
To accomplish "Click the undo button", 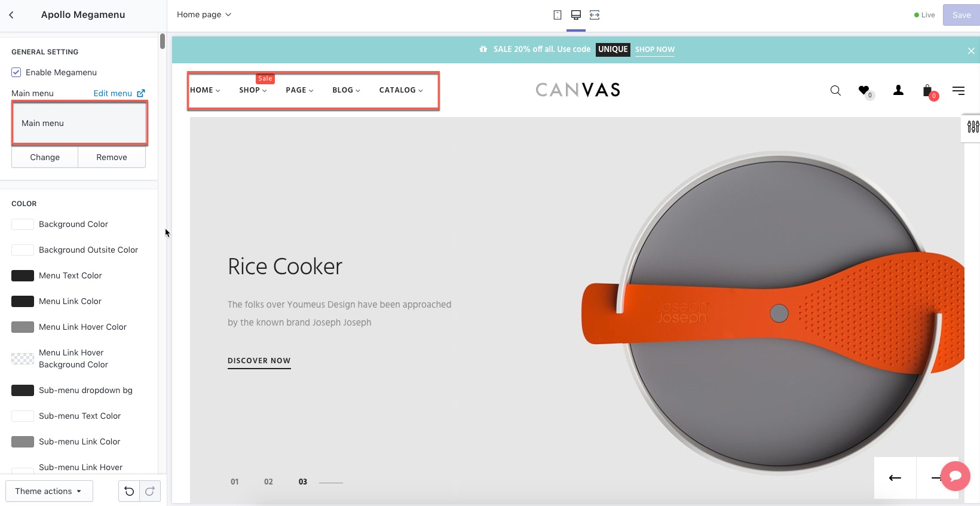I will click(129, 491).
